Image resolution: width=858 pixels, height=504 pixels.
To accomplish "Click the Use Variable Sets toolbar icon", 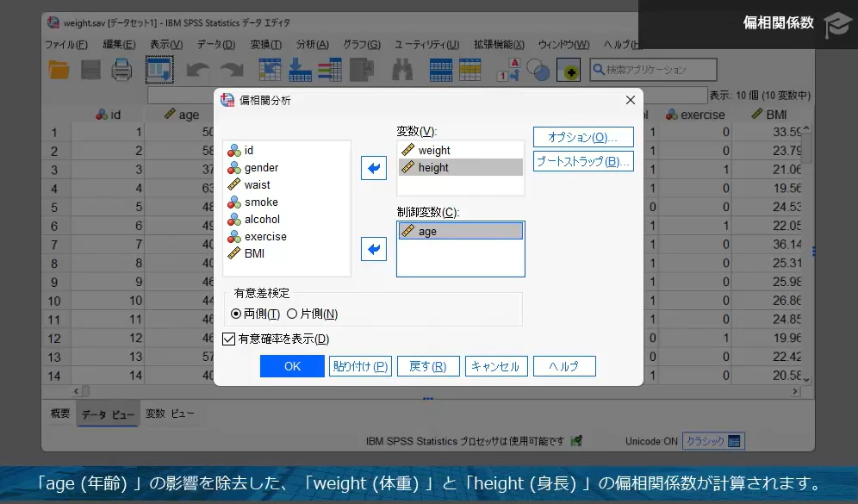I will point(537,71).
